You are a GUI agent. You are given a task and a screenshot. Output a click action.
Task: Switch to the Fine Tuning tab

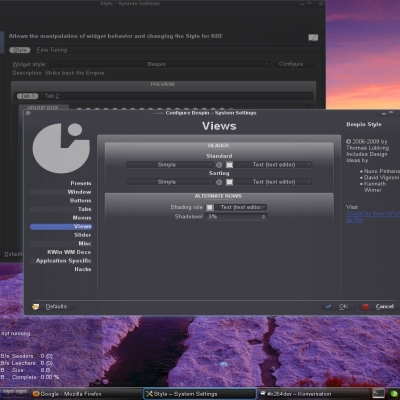pos(52,50)
